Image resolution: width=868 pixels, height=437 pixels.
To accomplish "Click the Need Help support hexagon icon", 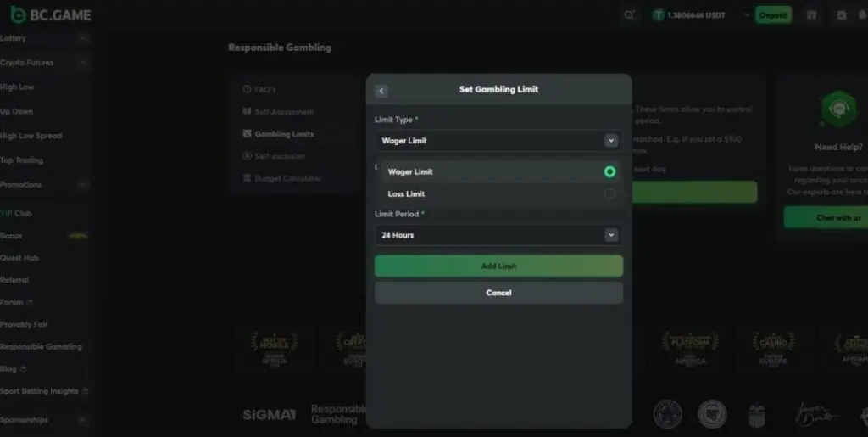I will point(838,109).
